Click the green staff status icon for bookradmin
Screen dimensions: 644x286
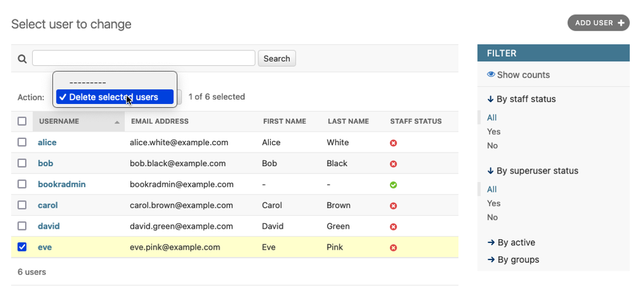tap(394, 185)
